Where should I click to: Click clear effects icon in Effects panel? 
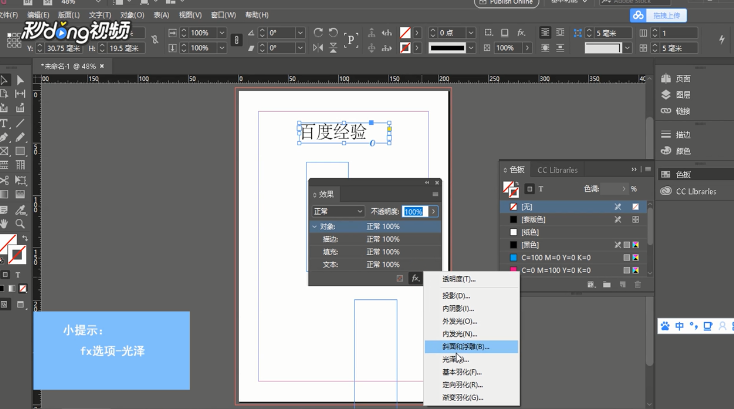400,278
